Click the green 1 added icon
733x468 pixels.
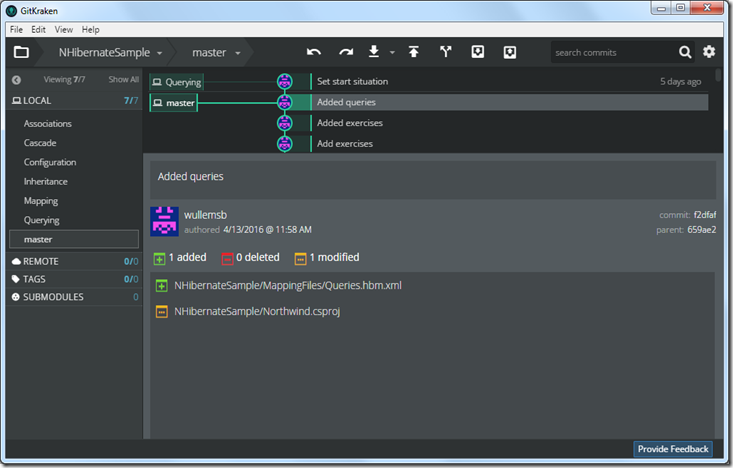pyautogui.click(x=159, y=258)
